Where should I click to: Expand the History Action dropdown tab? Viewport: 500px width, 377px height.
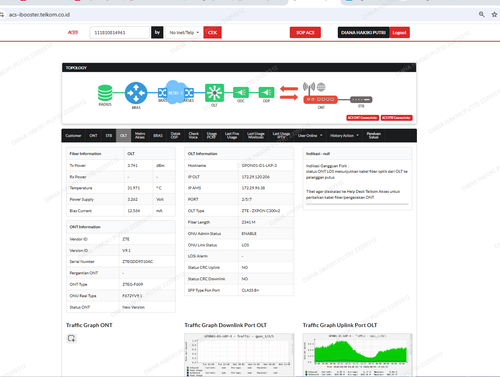(344, 136)
